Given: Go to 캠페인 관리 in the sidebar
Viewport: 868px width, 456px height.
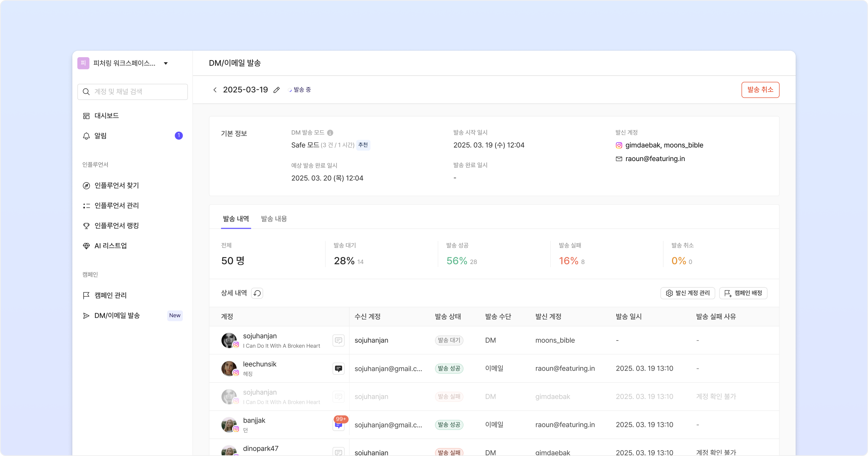Looking at the screenshot, I should (x=110, y=295).
